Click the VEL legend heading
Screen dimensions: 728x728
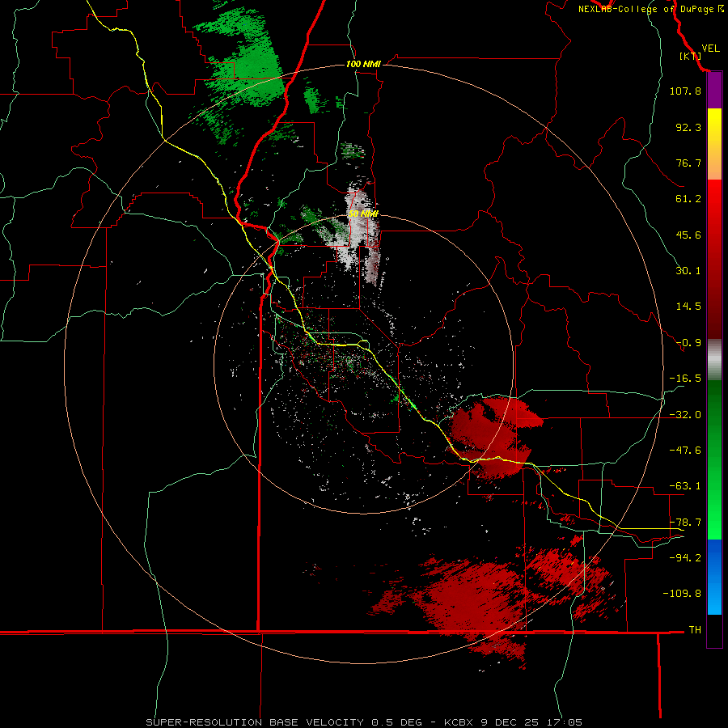[710, 49]
